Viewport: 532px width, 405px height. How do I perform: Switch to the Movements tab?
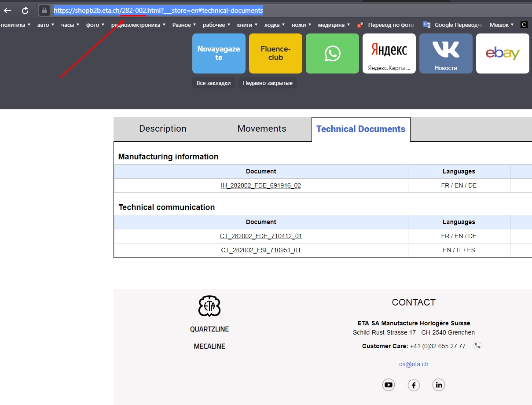(262, 129)
